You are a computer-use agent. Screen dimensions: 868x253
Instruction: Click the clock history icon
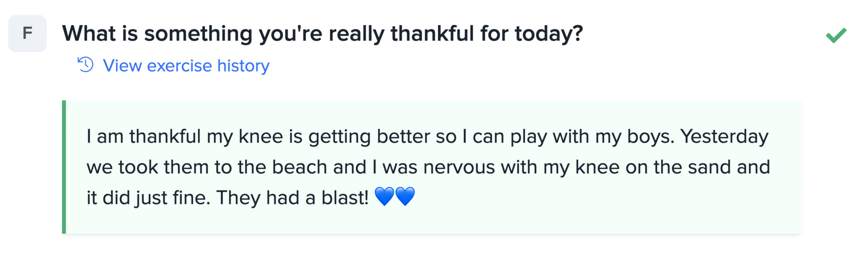click(x=85, y=64)
